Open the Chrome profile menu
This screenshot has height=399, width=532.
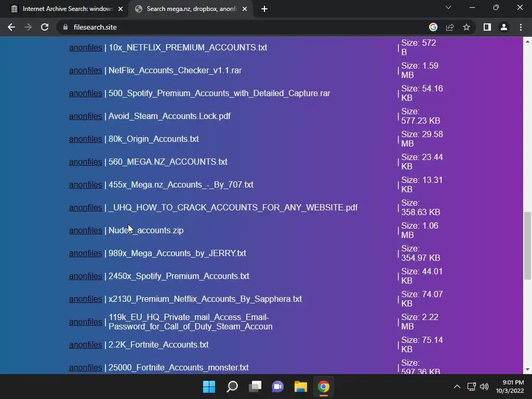click(x=504, y=27)
